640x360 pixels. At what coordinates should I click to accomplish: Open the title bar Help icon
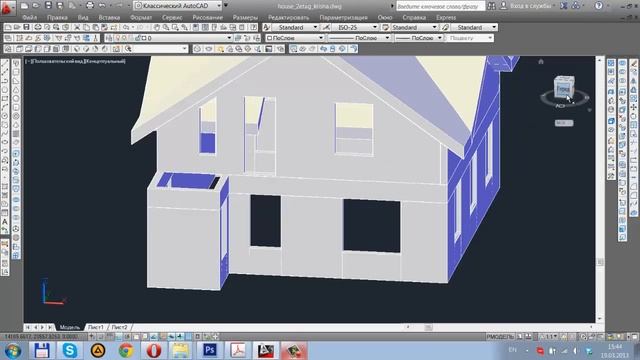(598, 6)
